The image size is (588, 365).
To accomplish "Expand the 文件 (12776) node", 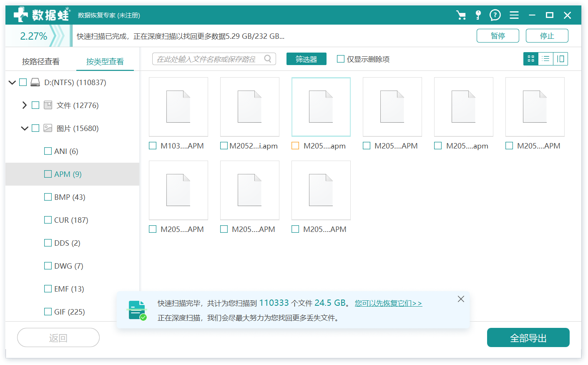I will tap(24, 105).
